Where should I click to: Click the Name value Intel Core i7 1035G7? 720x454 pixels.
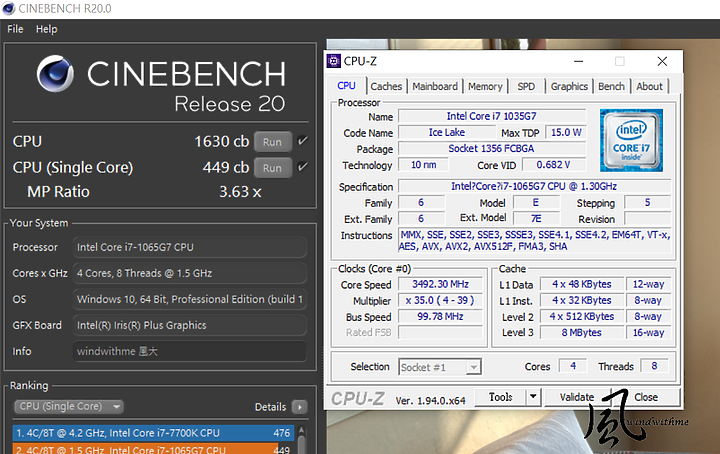[x=492, y=116]
